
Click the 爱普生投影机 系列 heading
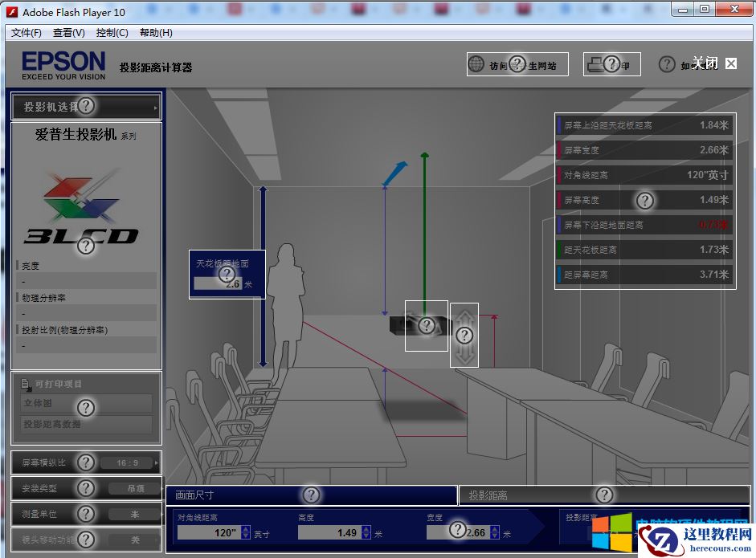85,134
